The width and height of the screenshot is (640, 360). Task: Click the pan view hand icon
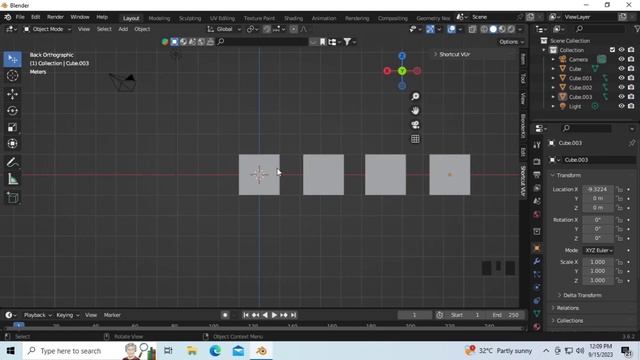(415, 111)
